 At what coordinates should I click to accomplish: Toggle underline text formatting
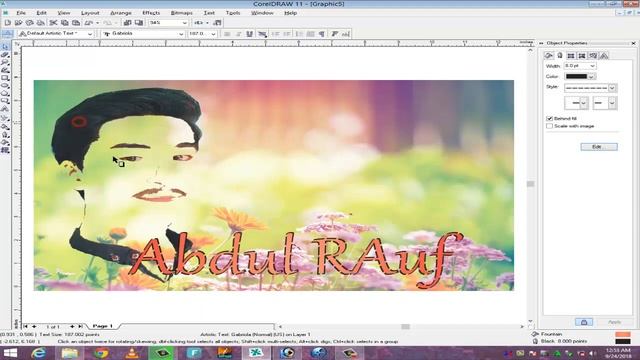pos(249,34)
